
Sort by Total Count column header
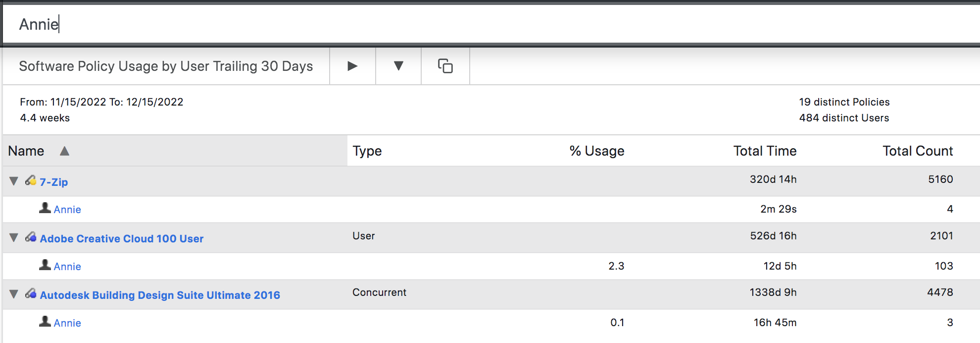pos(918,151)
